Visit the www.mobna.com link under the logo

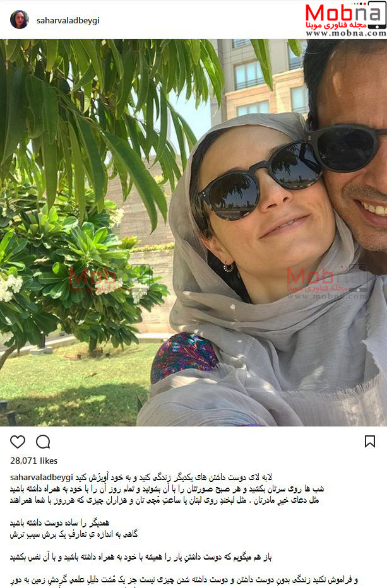coord(346,33)
